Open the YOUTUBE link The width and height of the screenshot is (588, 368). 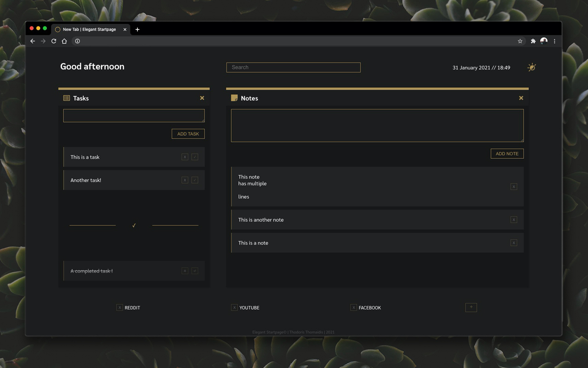(249, 308)
